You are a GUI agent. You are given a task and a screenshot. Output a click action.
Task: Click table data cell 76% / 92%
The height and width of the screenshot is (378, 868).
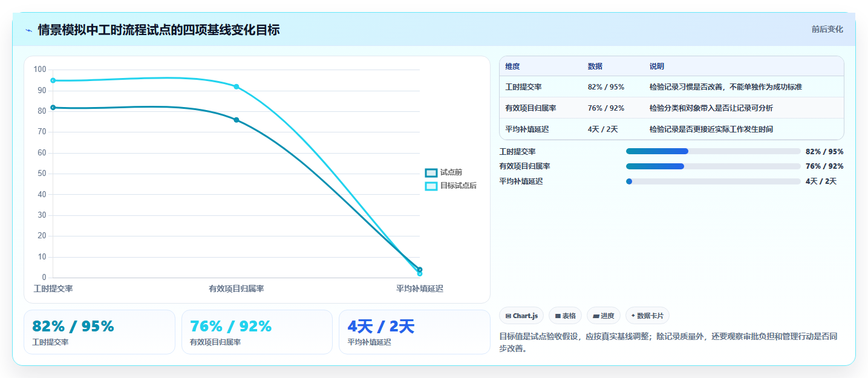point(606,108)
